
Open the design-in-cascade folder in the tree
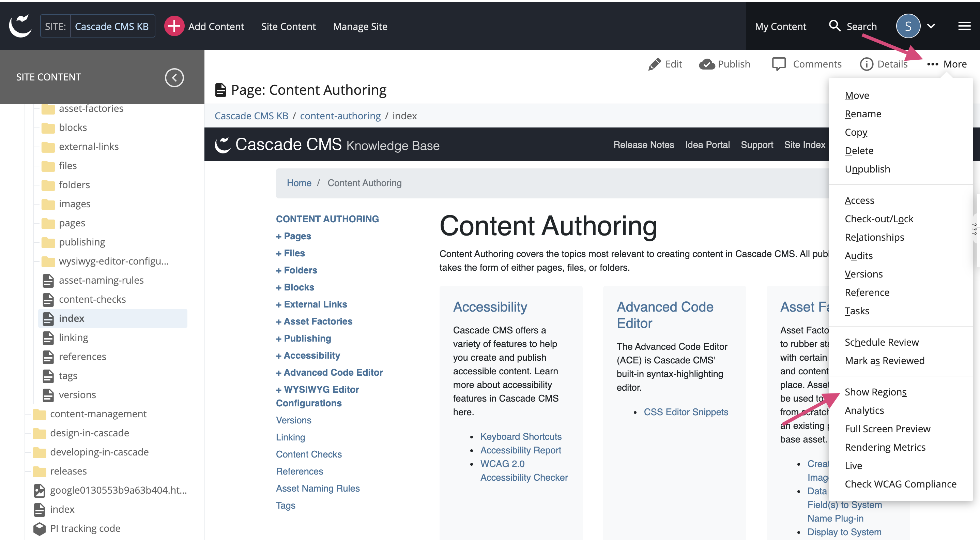point(89,433)
